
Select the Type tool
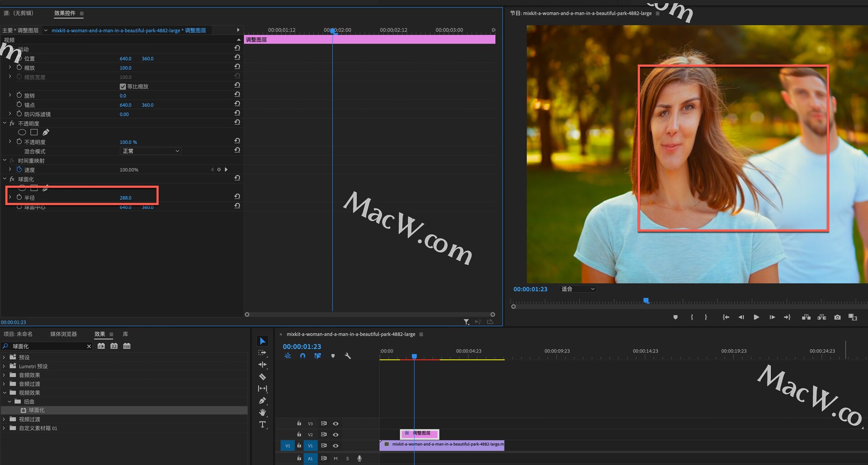click(262, 424)
